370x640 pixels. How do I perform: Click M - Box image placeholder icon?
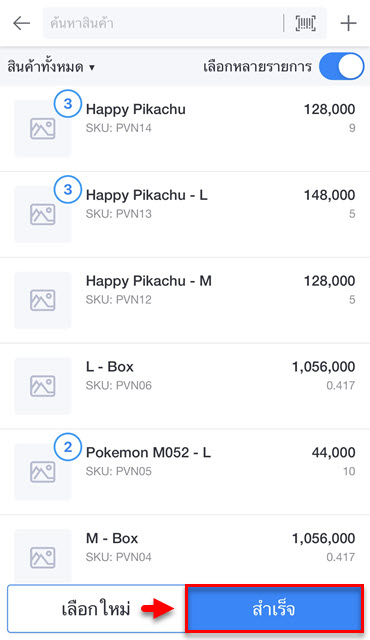pos(43,558)
